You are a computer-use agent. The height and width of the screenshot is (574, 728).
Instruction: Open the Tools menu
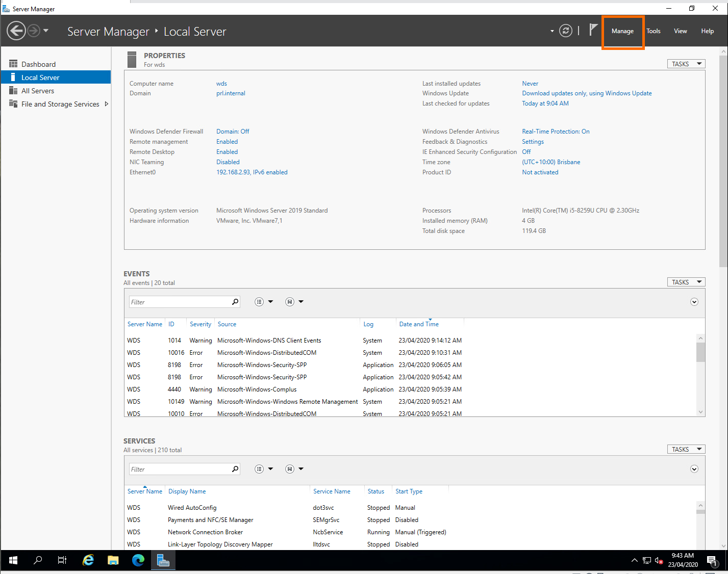[x=654, y=31]
